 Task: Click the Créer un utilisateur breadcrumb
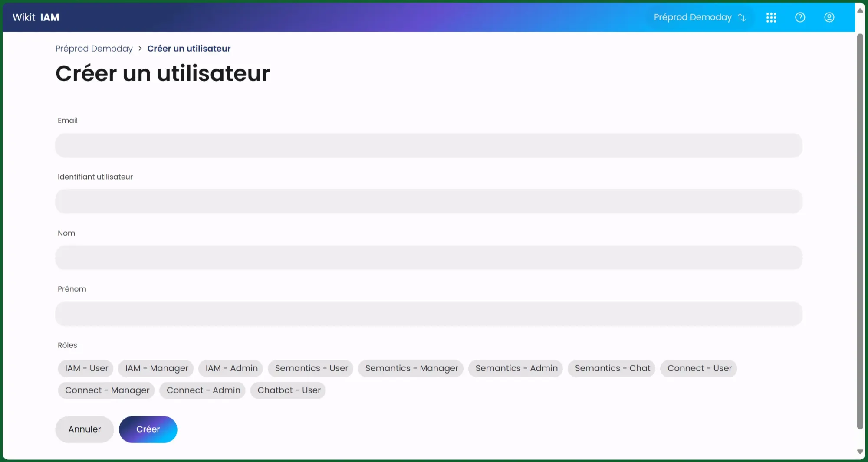[189, 49]
